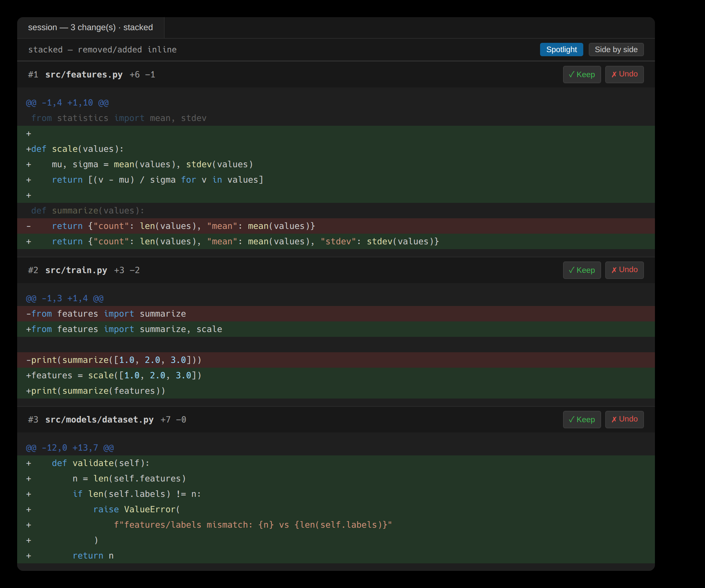Click the added return line with stdev

pyautogui.click(x=336, y=242)
